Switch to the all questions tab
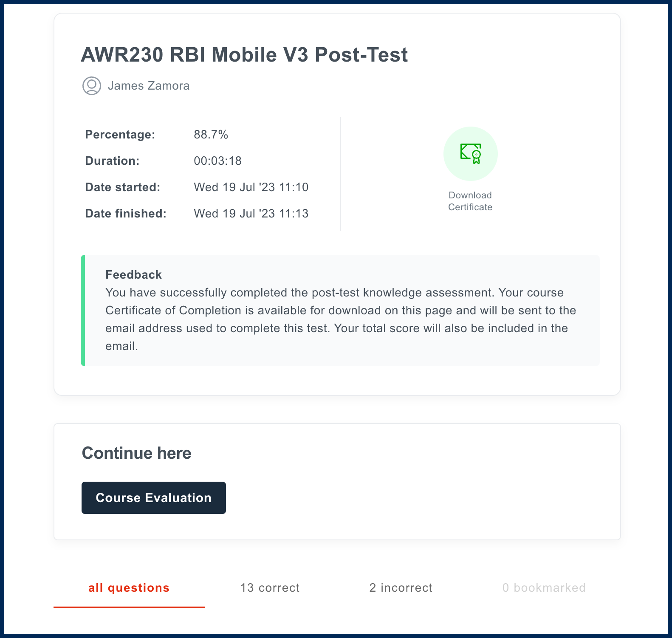Viewport: 672px width, 638px height. [129, 588]
